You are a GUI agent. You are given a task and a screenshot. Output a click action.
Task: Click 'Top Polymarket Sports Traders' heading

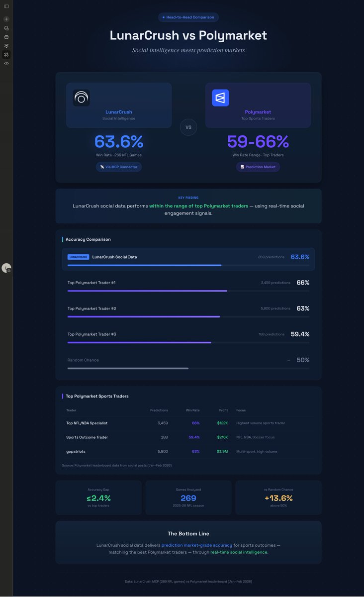pyautogui.click(x=97, y=397)
